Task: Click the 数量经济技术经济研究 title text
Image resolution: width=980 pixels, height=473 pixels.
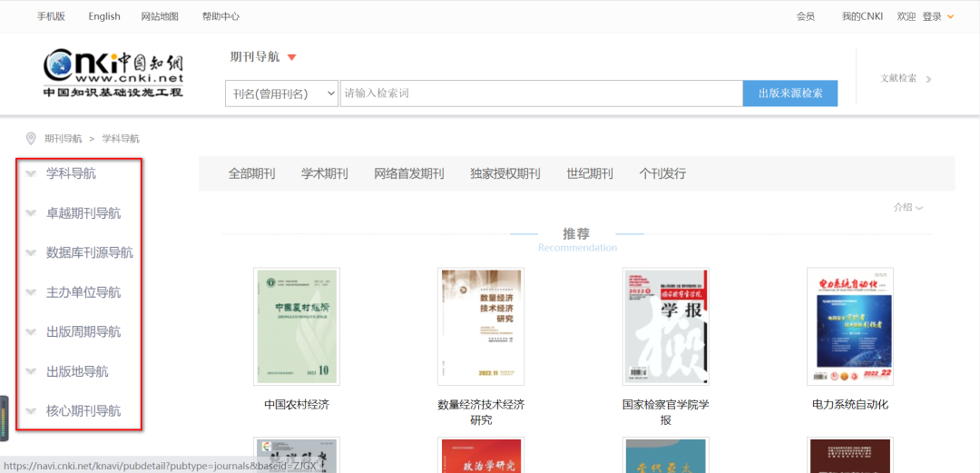Action: [481, 412]
